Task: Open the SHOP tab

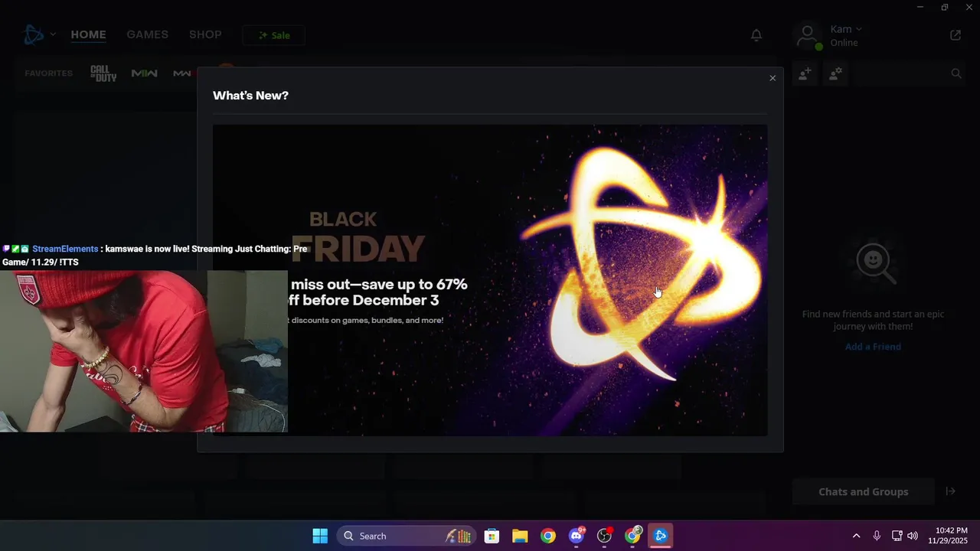Action: (205, 34)
